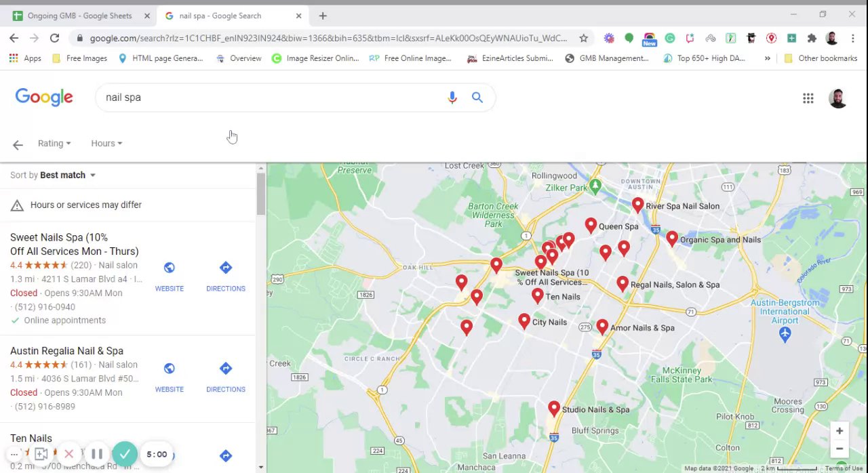Show more bookmarks with the chevron
The width and height of the screenshot is (868, 473).
(767, 58)
